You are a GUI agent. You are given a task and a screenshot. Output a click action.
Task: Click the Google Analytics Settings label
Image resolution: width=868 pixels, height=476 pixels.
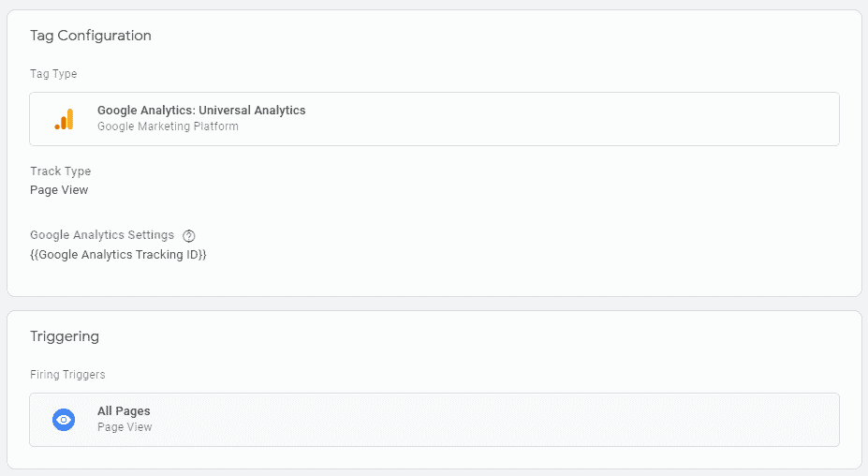click(x=102, y=235)
